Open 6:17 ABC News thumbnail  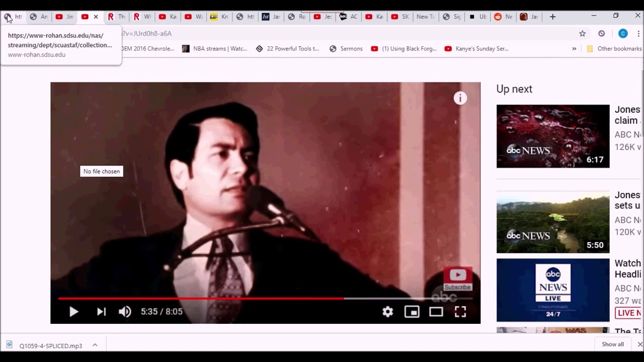pos(553,136)
